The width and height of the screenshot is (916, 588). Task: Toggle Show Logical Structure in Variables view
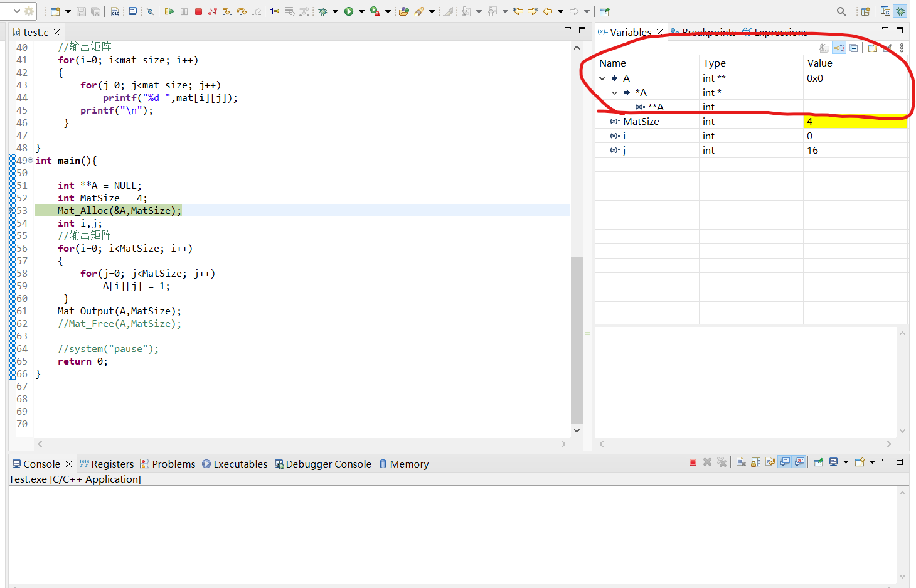839,48
